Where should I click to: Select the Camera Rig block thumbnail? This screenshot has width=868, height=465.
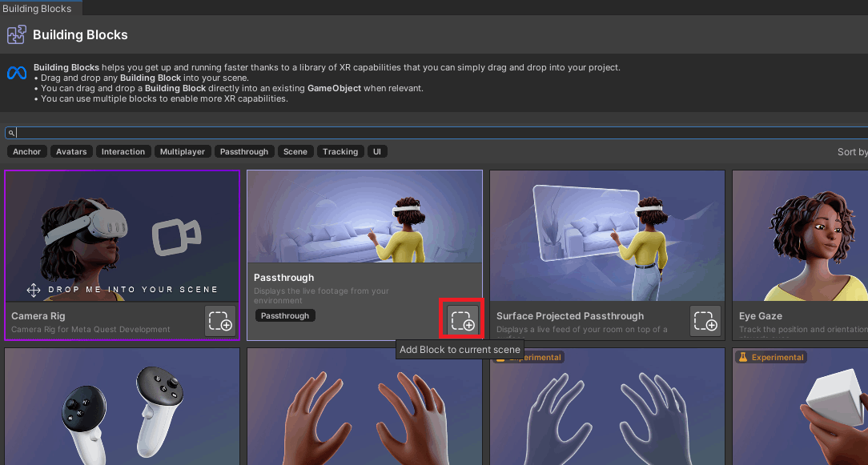coord(123,236)
